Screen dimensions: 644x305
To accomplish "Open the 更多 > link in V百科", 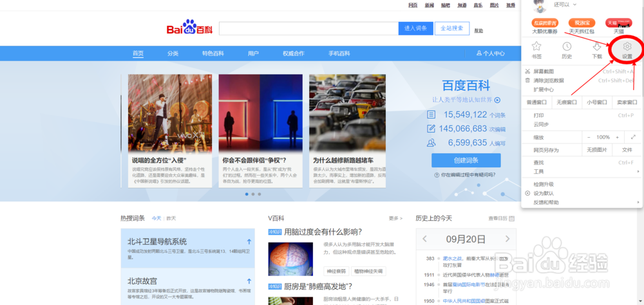I will (395, 218).
